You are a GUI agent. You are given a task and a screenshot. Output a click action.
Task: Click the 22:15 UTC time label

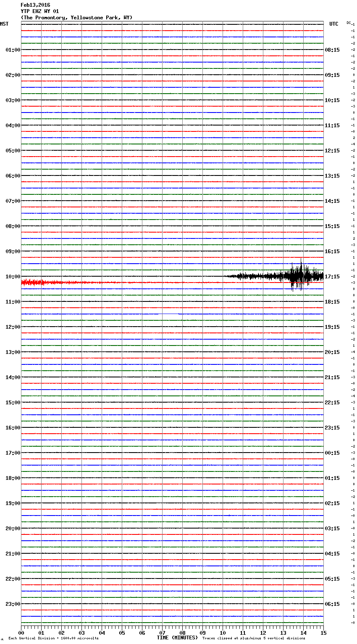pos(332,403)
